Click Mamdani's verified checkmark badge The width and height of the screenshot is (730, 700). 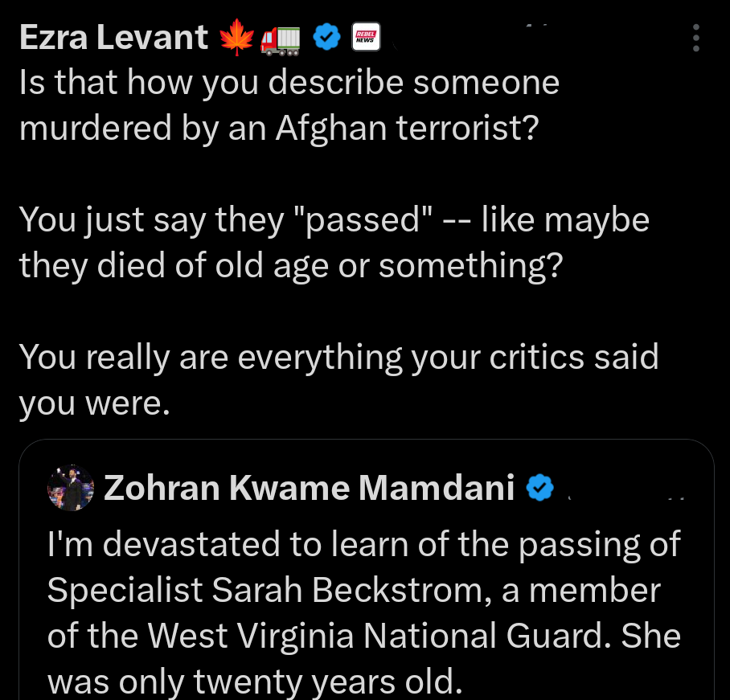coord(540,487)
